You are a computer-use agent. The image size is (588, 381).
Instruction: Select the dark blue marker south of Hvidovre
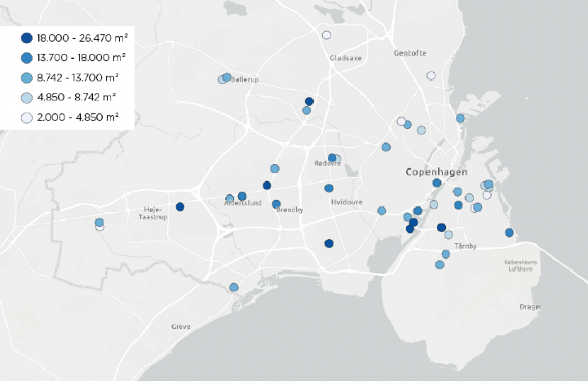coord(329,244)
